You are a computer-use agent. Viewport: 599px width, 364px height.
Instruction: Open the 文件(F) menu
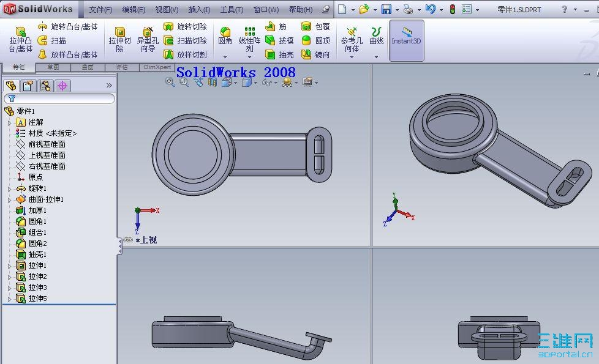pyautogui.click(x=100, y=10)
